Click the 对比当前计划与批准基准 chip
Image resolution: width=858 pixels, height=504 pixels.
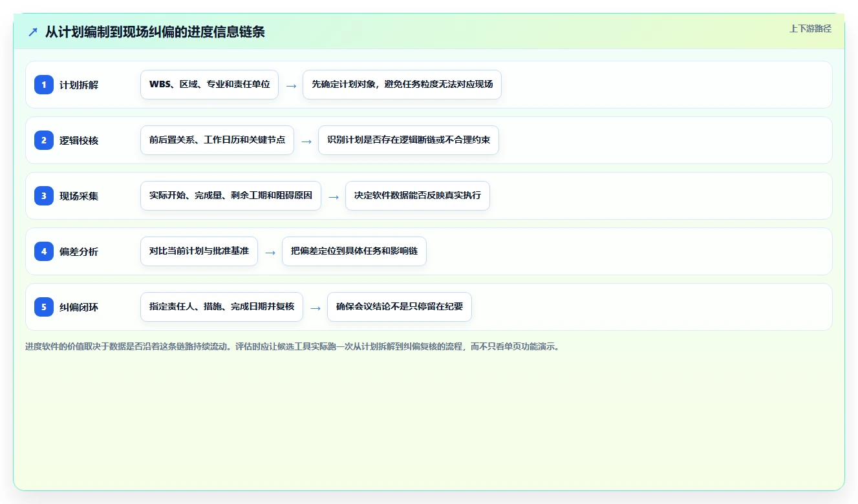tap(199, 251)
